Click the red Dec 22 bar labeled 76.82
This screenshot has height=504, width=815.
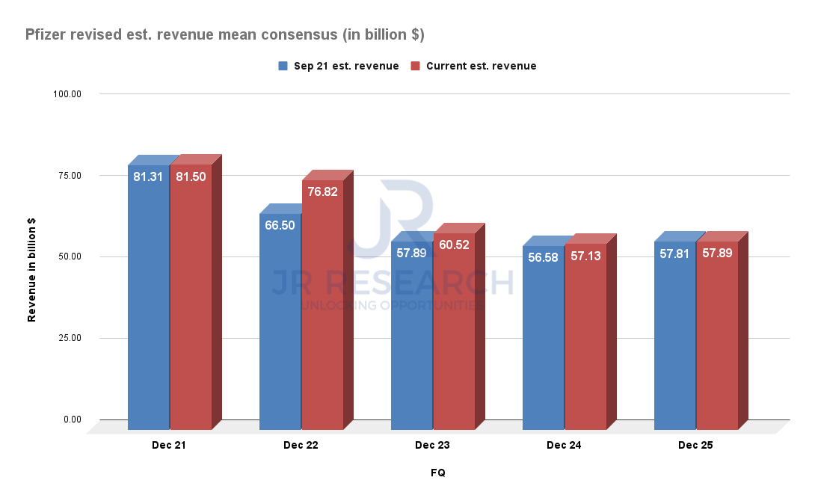[323, 299]
